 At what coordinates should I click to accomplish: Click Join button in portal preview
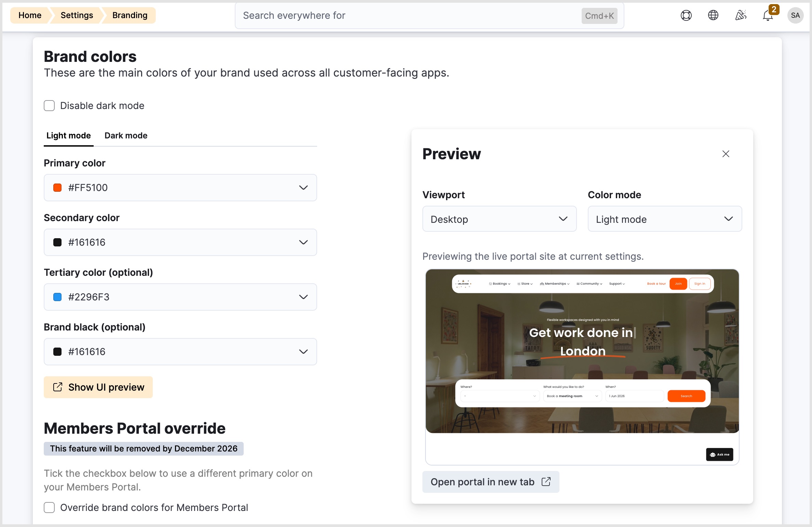tap(678, 284)
